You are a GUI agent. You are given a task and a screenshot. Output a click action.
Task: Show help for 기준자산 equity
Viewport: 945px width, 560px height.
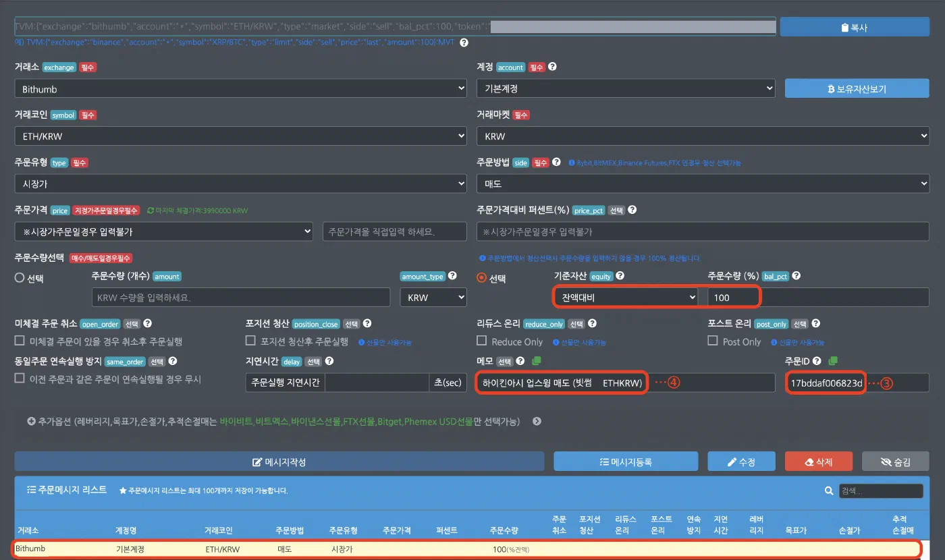[620, 276]
